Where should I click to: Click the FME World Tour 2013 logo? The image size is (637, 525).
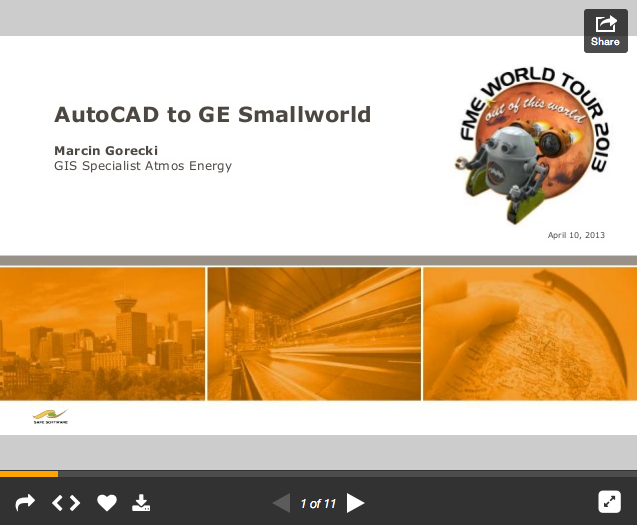[x=533, y=144]
